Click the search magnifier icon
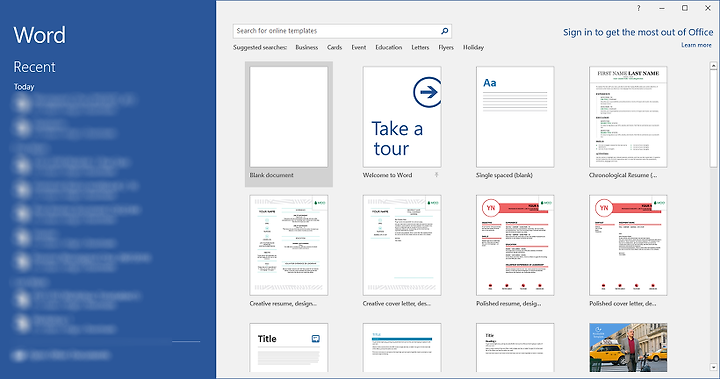The image size is (720, 379). pyautogui.click(x=444, y=31)
